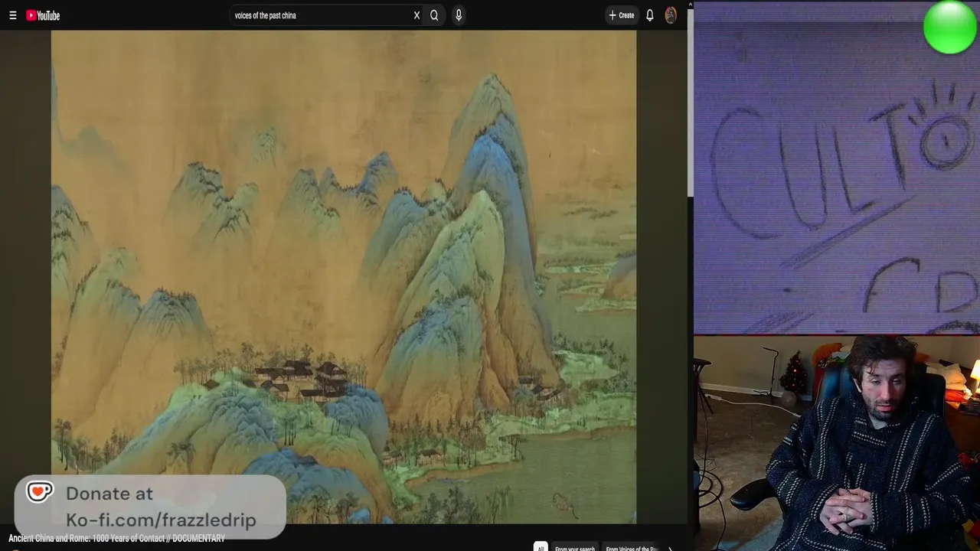Start voice search with microphone icon
This screenshot has width=980, height=551.
(x=459, y=15)
